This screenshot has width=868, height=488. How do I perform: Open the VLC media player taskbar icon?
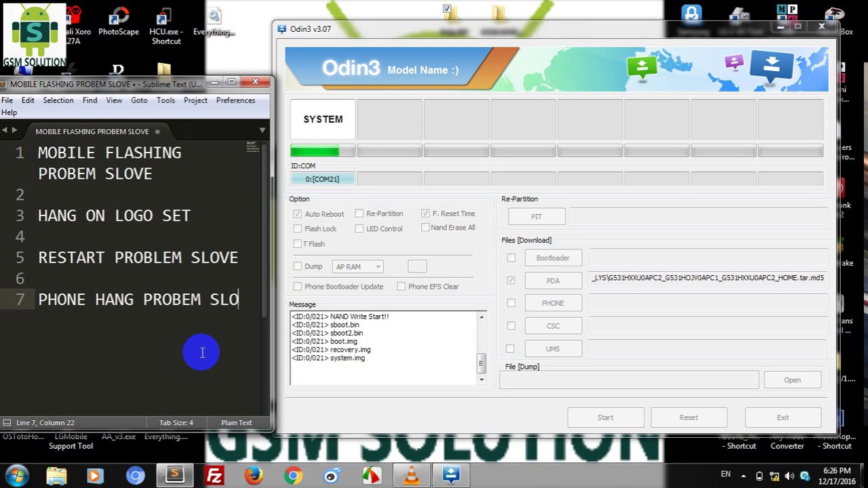point(411,476)
